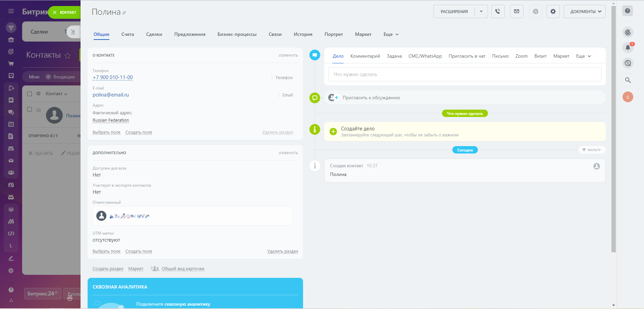Click the pencil icon next to Полина
The width and height of the screenshot is (644, 309).
click(x=124, y=13)
